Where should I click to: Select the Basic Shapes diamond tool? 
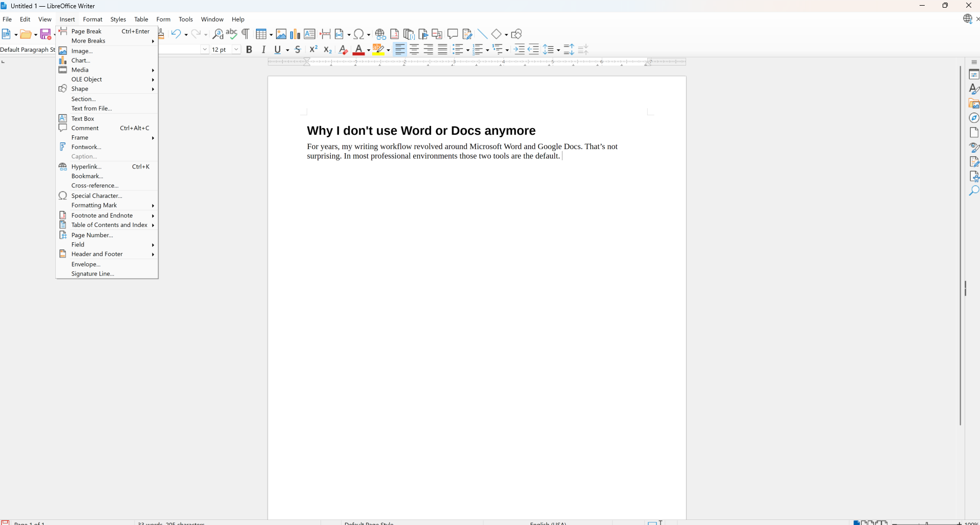(496, 34)
